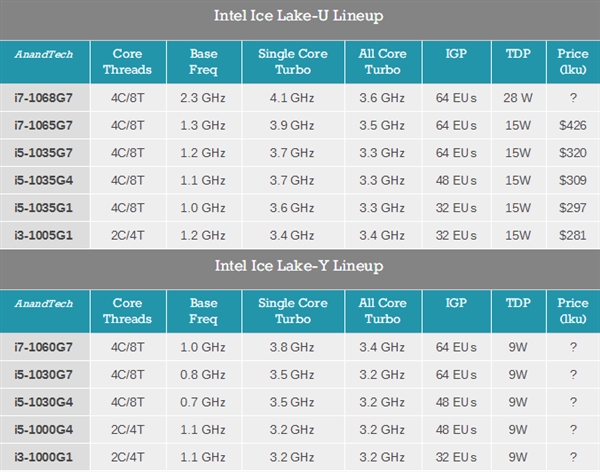Select the $309 price cell

572,180
